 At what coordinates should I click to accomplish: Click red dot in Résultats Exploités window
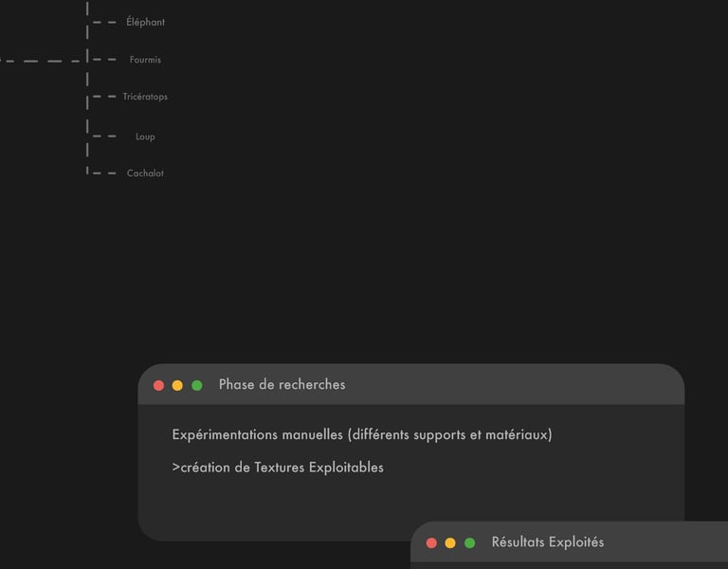(x=431, y=543)
